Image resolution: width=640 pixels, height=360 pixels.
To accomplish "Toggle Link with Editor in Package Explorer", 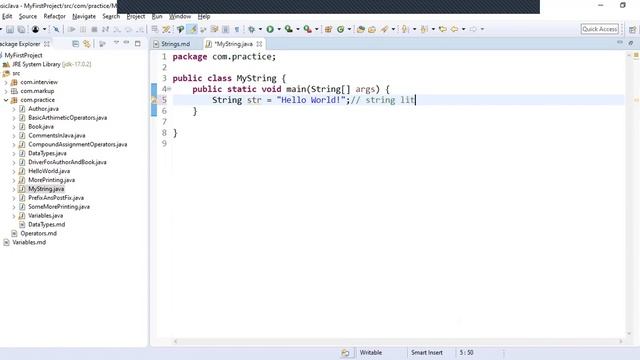I will [87, 44].
